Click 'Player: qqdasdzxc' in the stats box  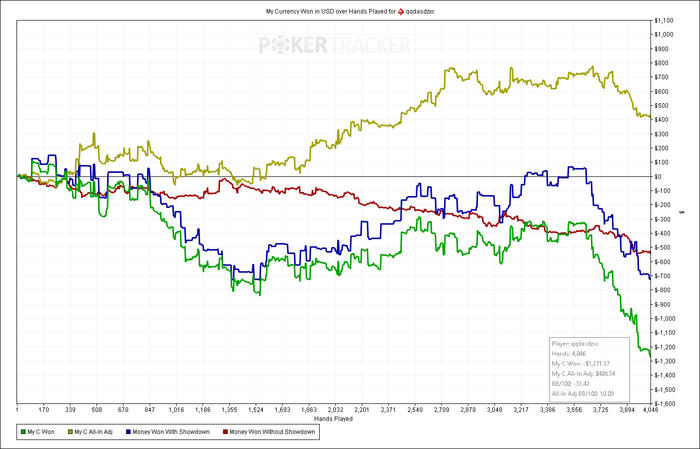[575, 344]
